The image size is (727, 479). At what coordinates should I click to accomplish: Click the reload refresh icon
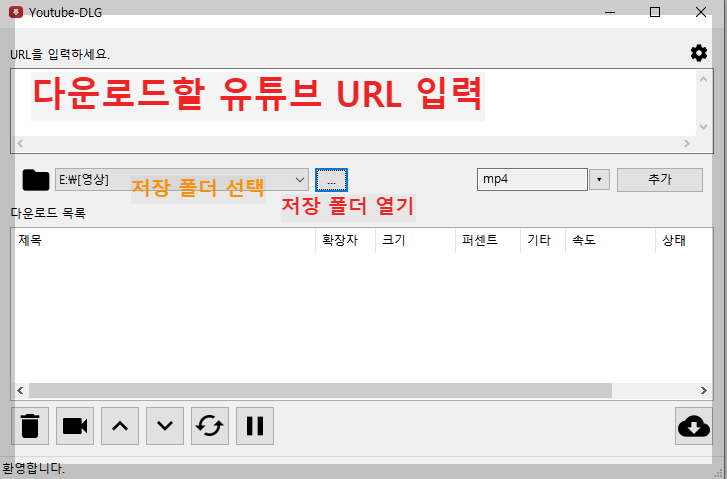(x=210, y=426)
